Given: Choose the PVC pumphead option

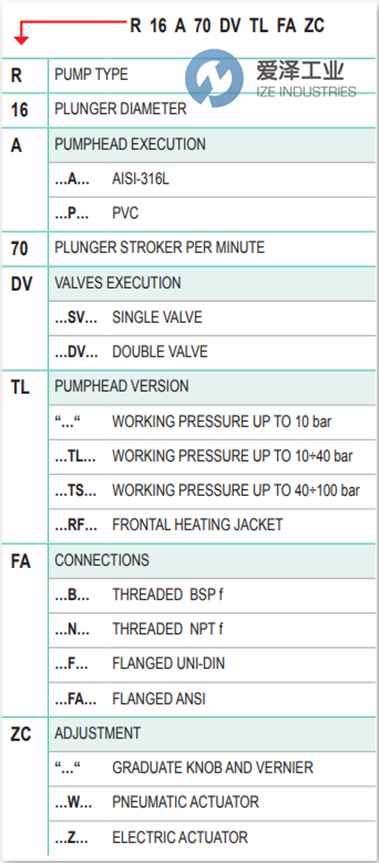Looking at the screenshot, I should tap(212, 214).
